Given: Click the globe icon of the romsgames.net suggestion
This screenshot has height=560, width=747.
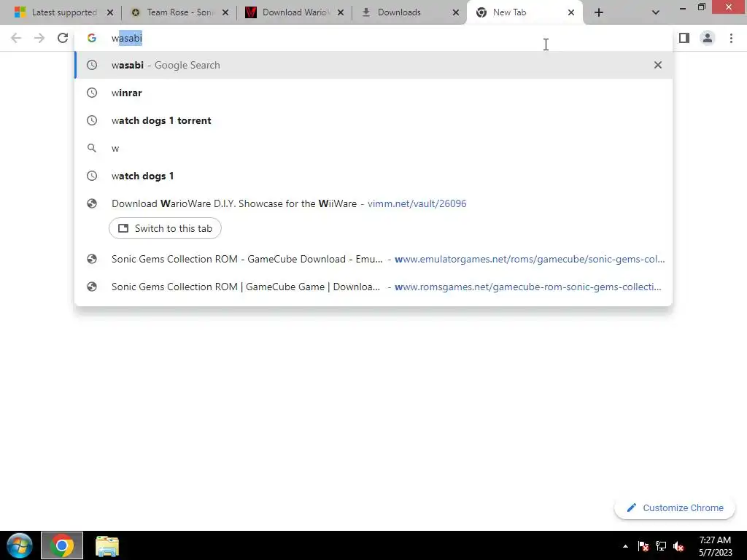Looking at the screenshot, I should pyautogui.click(x=92, y=287).
